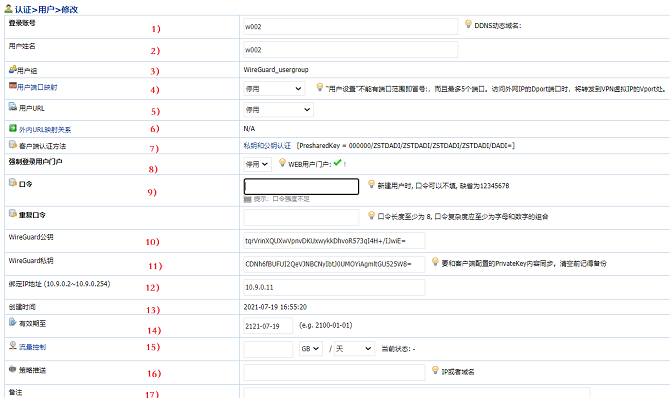Click the 客户端认证方法 icon

(x=13, y=144)
